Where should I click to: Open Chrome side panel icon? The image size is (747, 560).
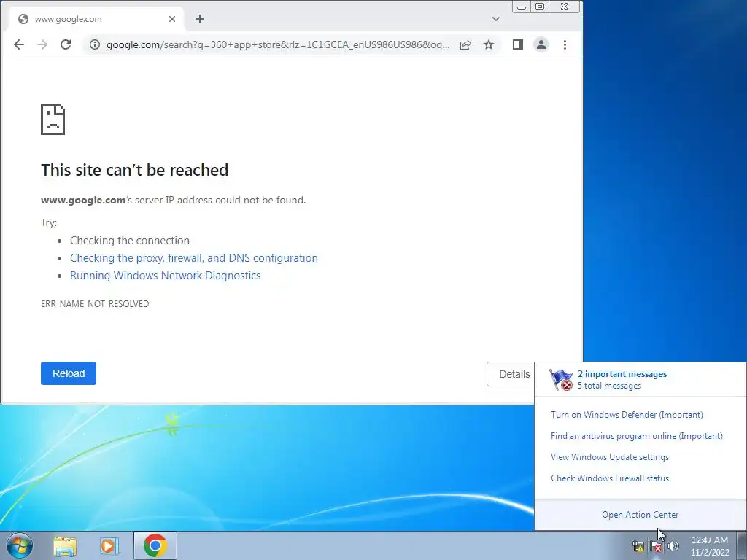pos(518,44)
